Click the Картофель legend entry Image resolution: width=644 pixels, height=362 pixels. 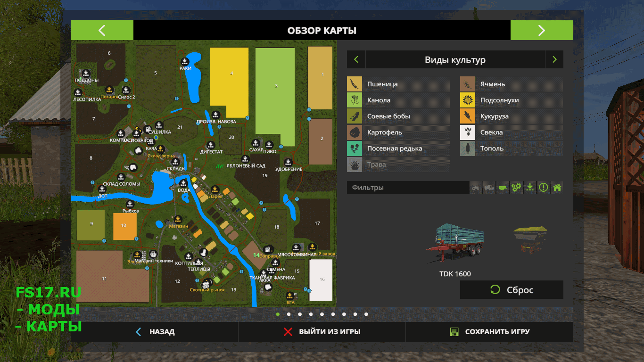398,132
